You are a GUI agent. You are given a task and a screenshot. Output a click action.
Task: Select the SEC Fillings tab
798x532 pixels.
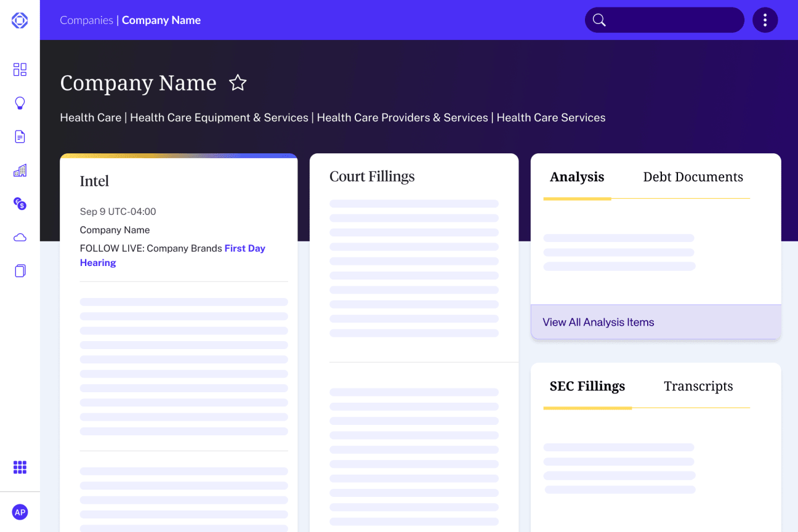tap(587, 386)
